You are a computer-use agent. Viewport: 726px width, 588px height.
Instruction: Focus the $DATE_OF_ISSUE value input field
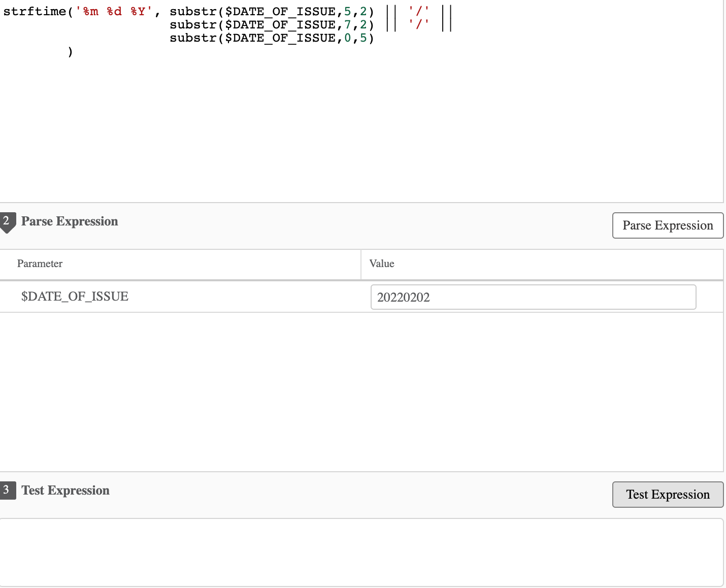click(533, 297)
